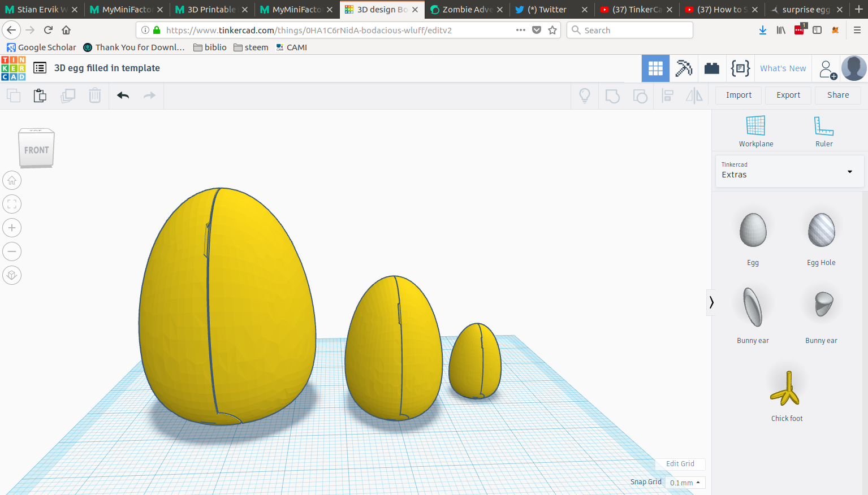Zoom out with the minus icon
Image resolution: width=868 pixels, height=495 pixels.
[12, 252]
